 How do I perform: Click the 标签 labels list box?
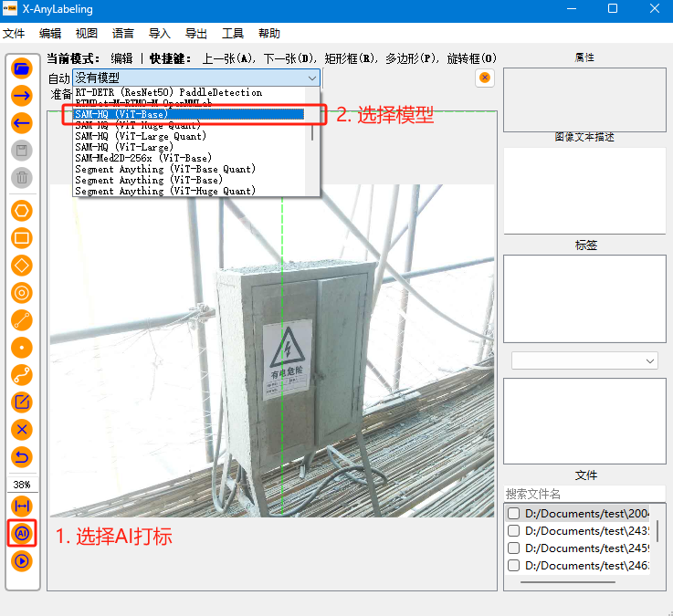coord(584,298)
